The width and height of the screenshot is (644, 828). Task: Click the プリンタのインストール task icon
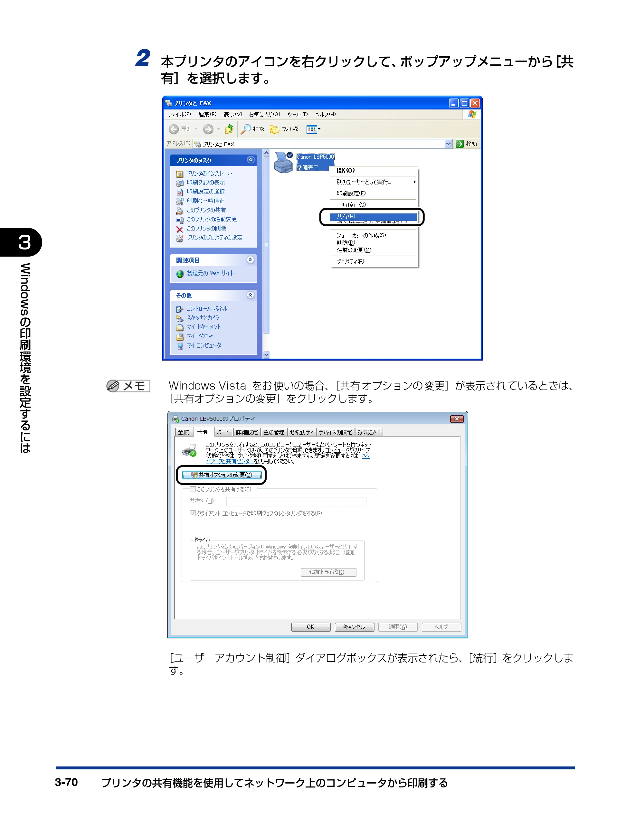click(x=179, y=174)
